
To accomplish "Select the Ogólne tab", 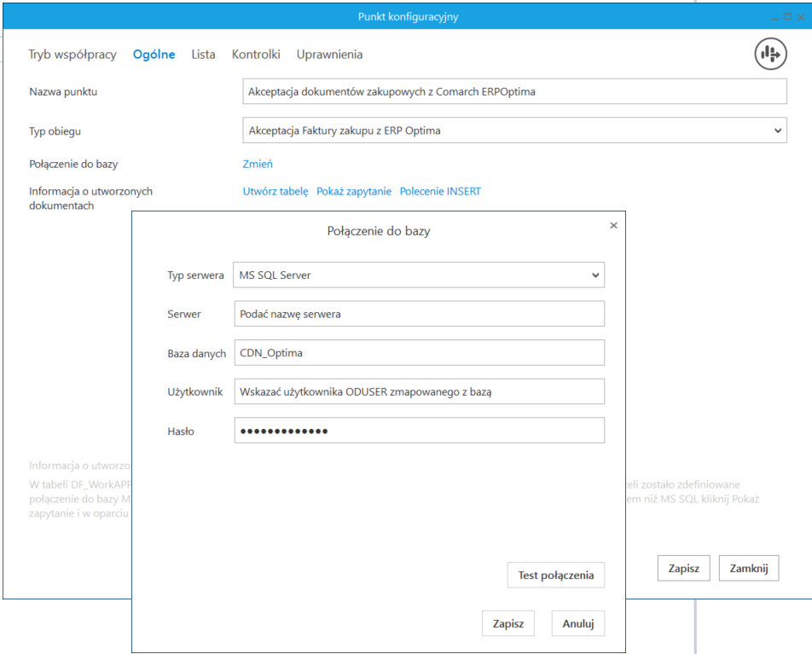I will tap(154, 55).
